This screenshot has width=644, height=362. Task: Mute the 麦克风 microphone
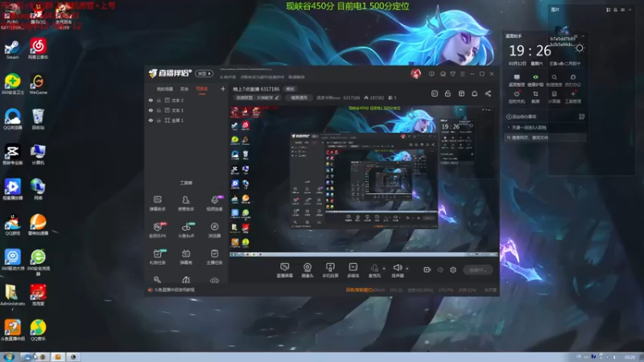tap(374, 270)
